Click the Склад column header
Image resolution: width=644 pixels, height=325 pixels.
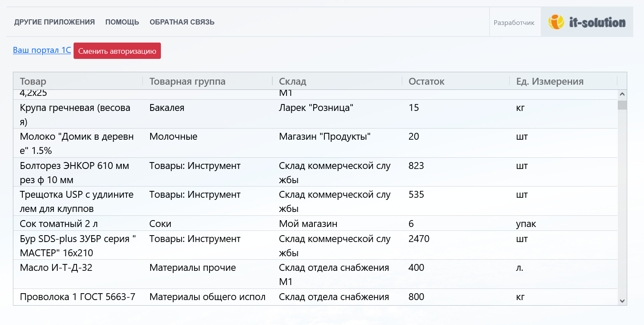click(x=293, y=81)
